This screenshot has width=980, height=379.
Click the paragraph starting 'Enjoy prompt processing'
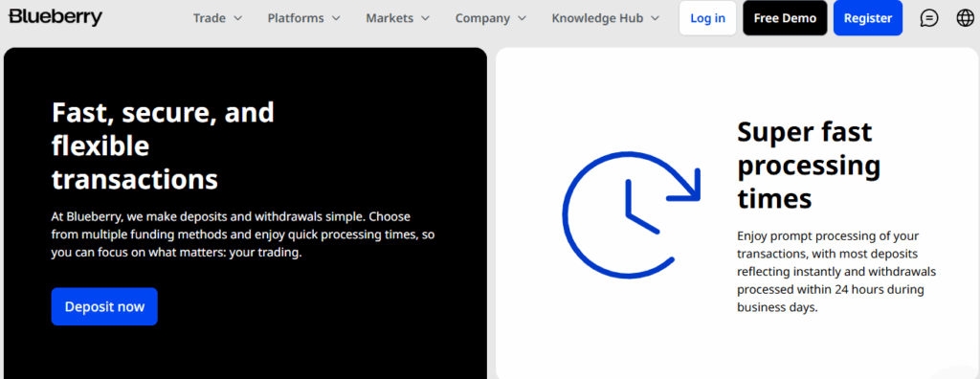(836, 272)
